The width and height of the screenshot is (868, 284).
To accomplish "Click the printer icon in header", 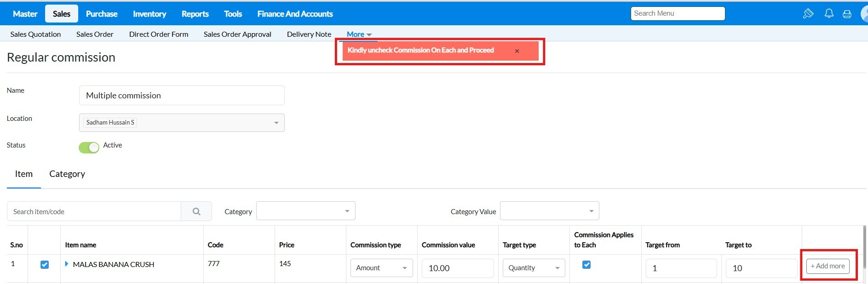I will tap(847, 14).
